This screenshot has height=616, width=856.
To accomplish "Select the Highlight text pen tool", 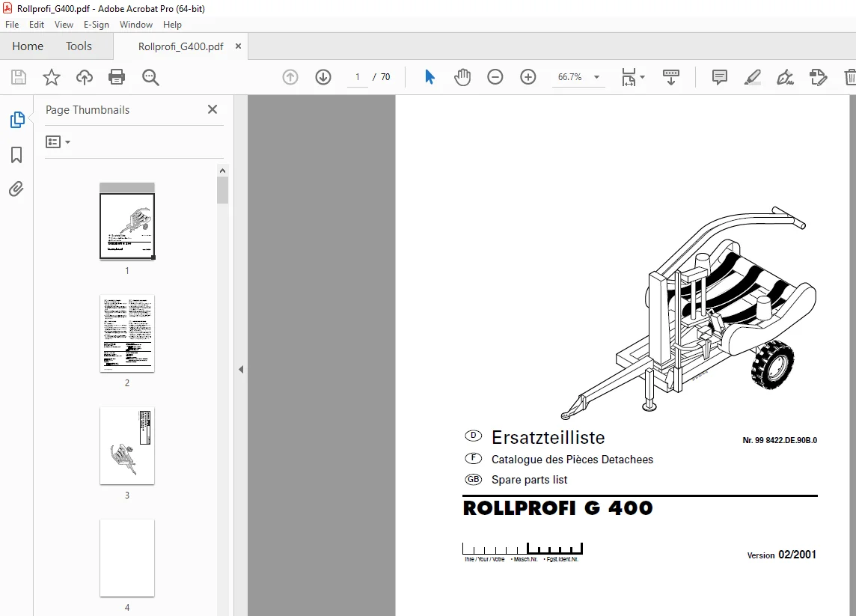I will tap(752, 77).
